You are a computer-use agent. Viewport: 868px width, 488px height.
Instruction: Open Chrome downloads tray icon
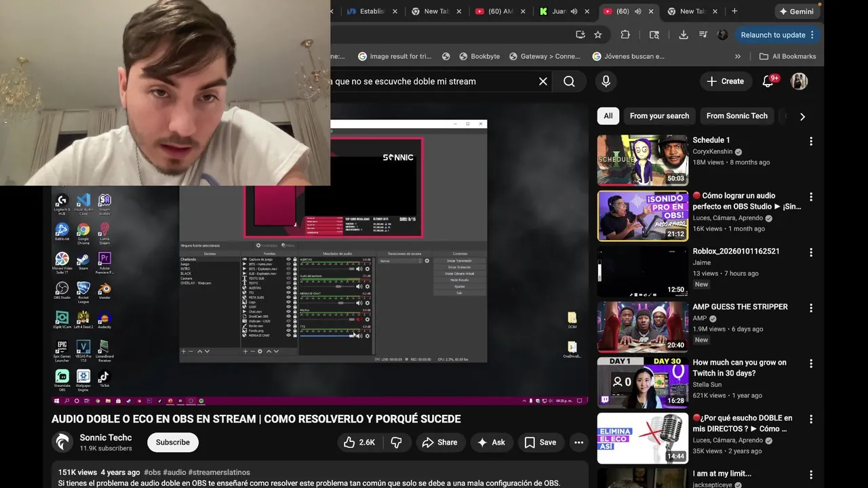684,35
